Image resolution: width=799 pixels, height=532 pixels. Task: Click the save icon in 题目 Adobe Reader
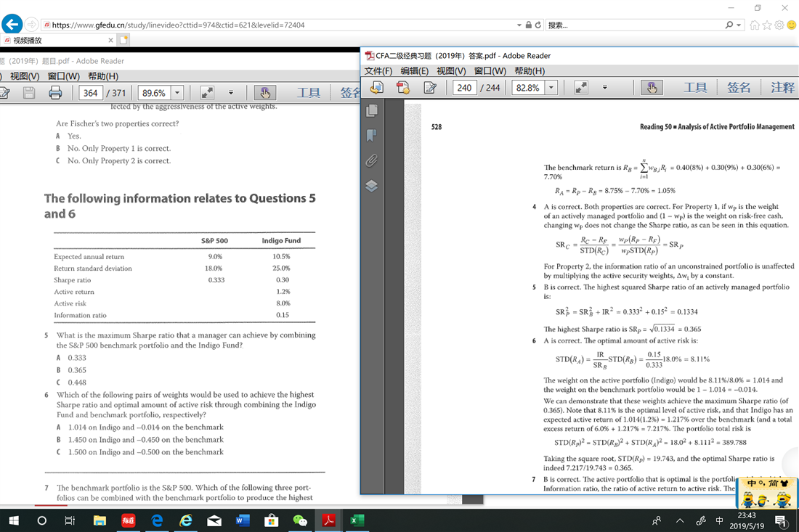(x=29, y=93)
